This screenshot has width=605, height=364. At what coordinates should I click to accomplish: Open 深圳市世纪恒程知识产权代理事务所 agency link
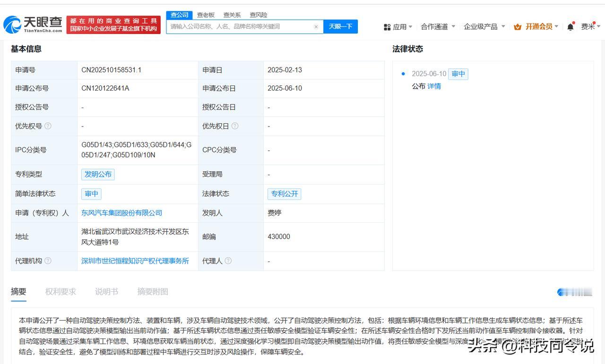[135, 261]
